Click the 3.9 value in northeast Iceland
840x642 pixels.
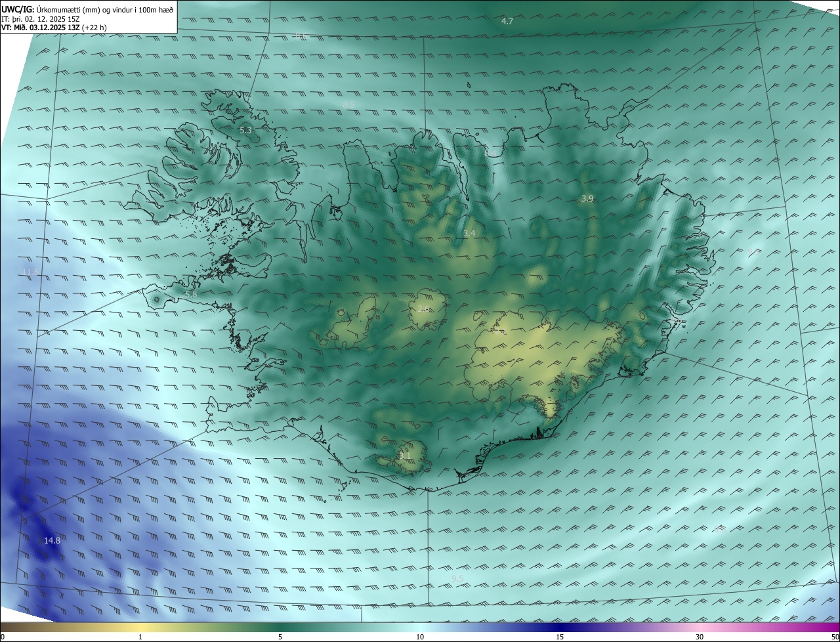pyautogui.click(x=587, y=198)
